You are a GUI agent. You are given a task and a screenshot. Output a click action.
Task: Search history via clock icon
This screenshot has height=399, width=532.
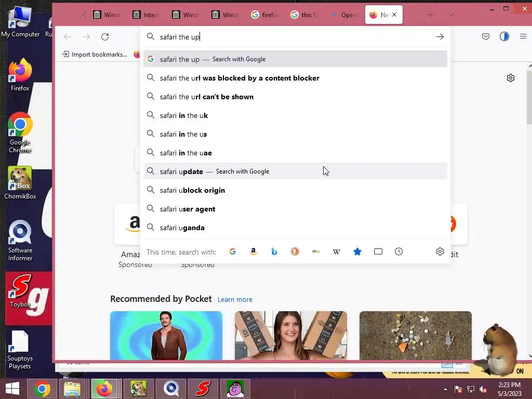(398, 252)
